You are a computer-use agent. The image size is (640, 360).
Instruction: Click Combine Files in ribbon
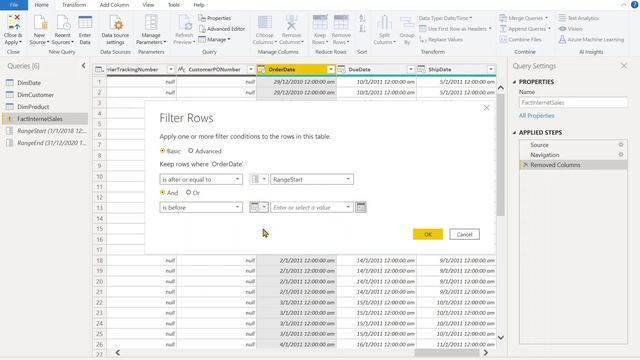[520, 40]
